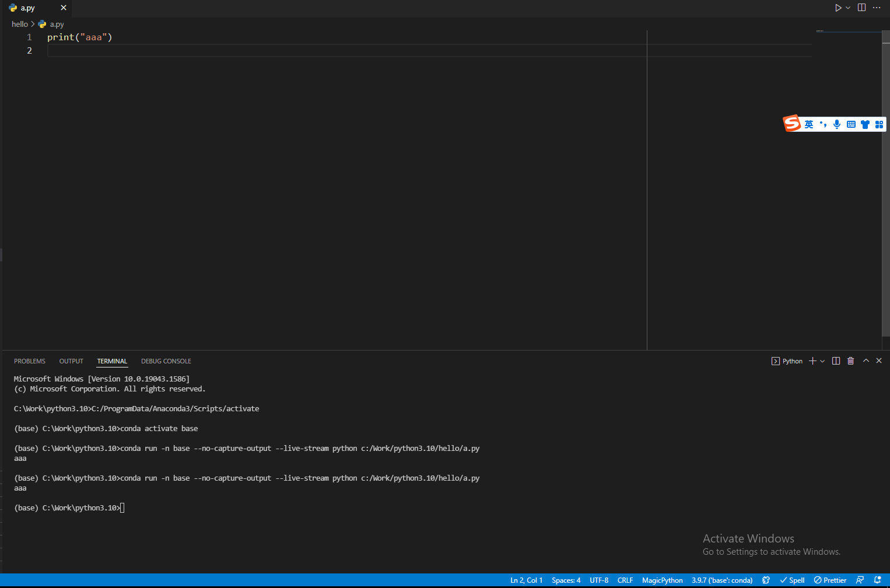890x588 pixels.
Task: Click the Microsoft Windows version line
Action: 101,379
